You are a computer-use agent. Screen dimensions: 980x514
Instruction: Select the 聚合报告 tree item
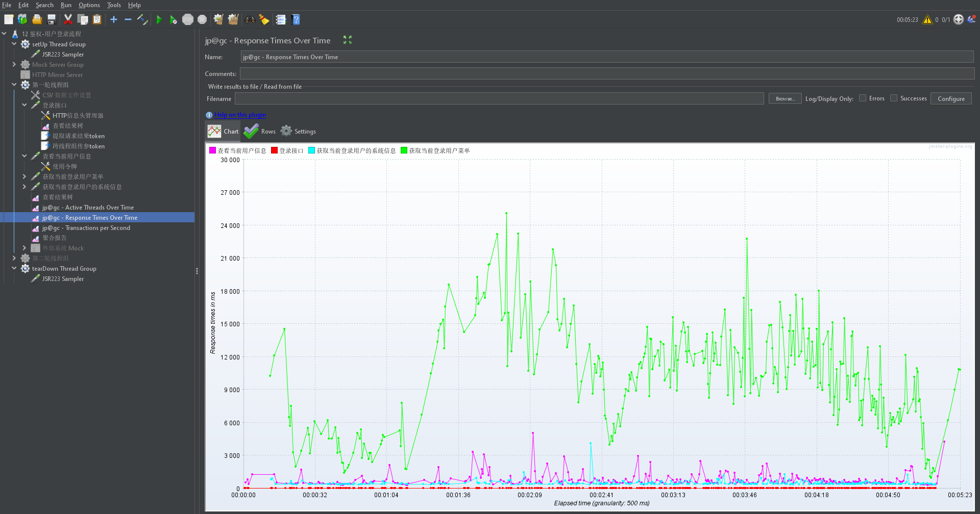point(55,238)
